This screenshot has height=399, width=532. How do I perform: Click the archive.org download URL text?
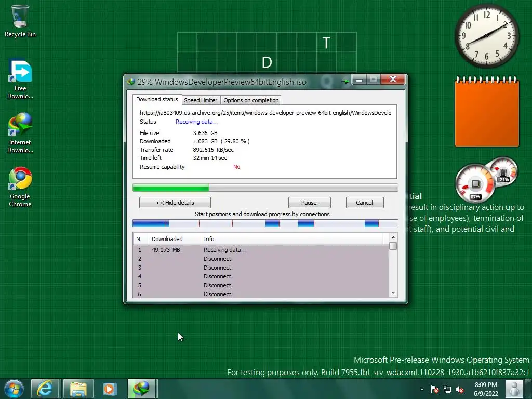[x=265, y=113]
